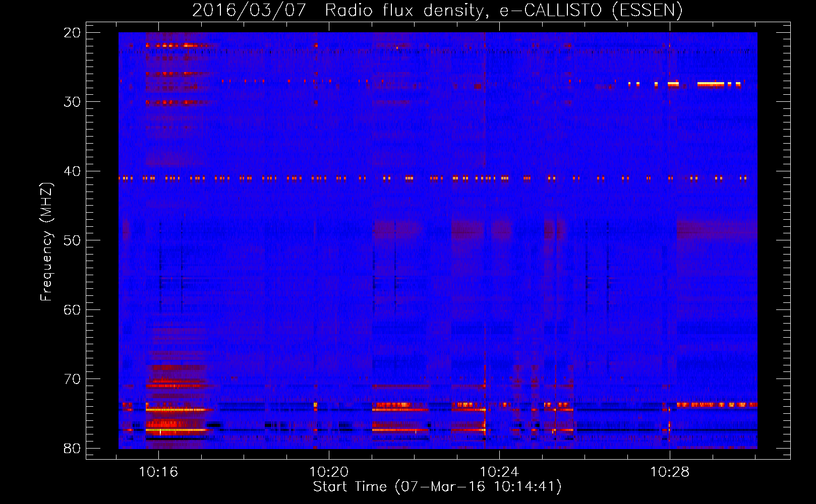
Task: Click the 10:24 time tick label
Action: click(x=499, y=472)
